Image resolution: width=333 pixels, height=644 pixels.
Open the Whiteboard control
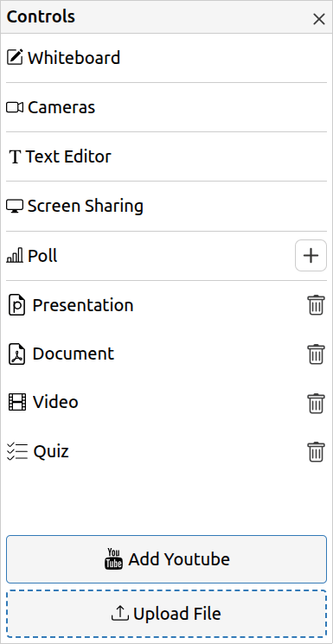tap(166, 58)
